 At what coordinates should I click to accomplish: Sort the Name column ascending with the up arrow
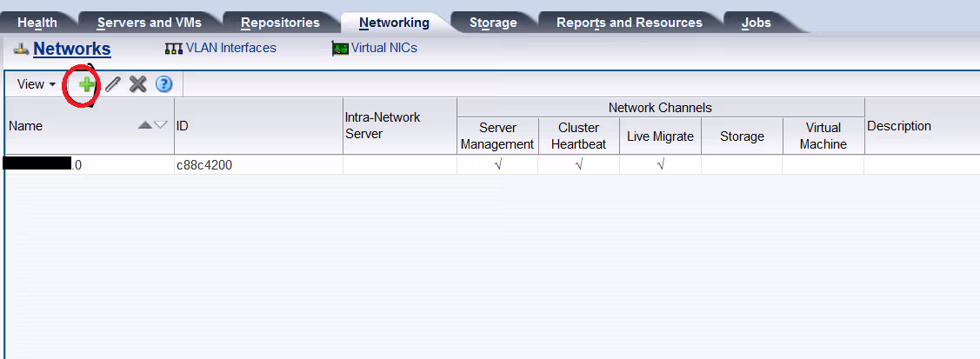[x=145, y=125]
